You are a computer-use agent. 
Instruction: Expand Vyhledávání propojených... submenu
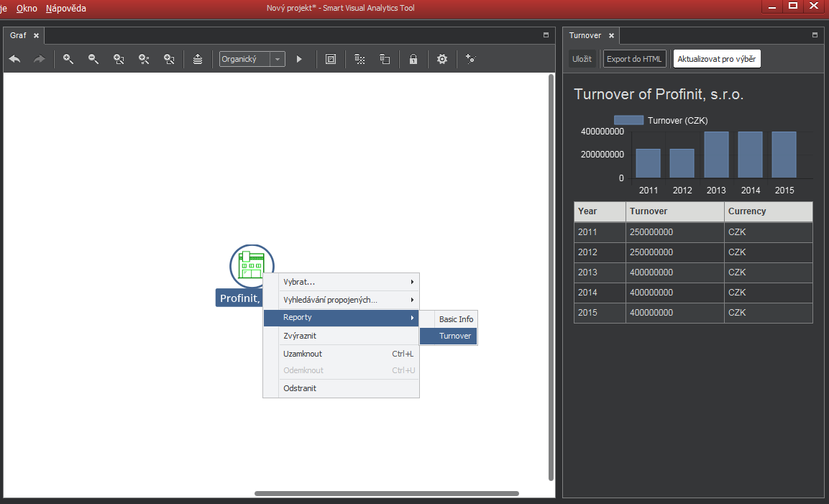click(341, 300)
